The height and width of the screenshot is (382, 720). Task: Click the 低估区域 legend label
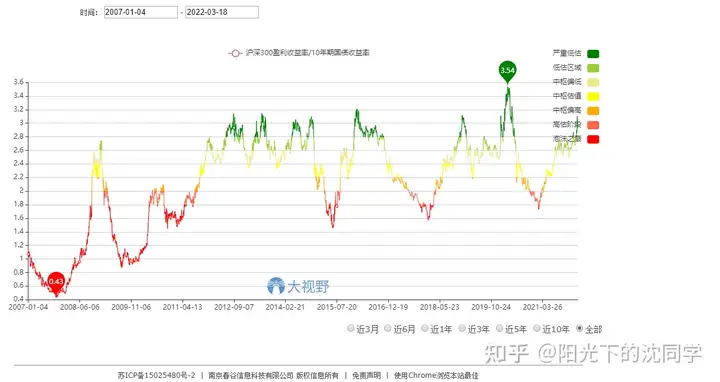(x=567, y=67)
